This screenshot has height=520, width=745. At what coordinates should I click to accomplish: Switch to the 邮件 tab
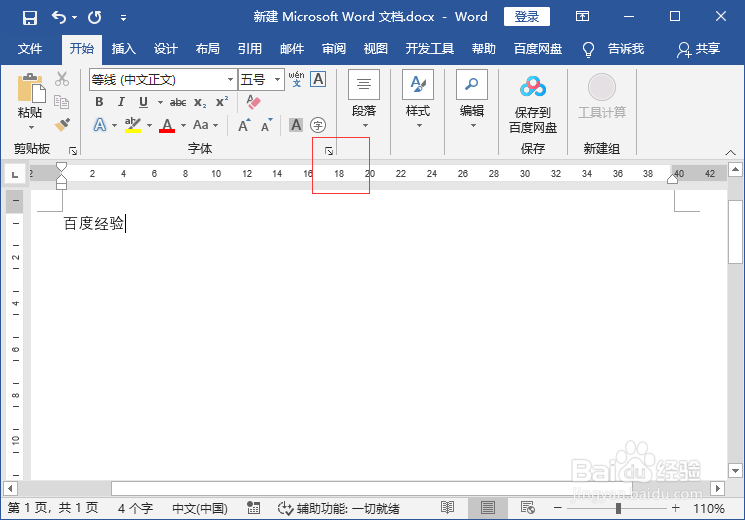[292, 48]
